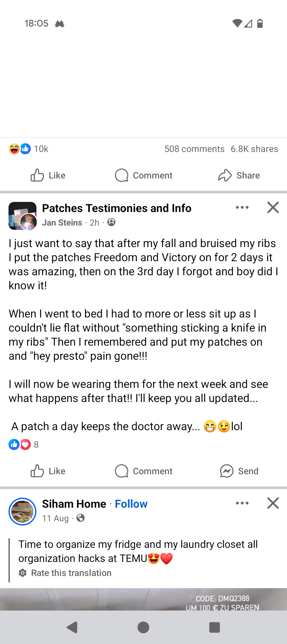
Task: View reactions on the 10k post
Action: tap(28, 149)
